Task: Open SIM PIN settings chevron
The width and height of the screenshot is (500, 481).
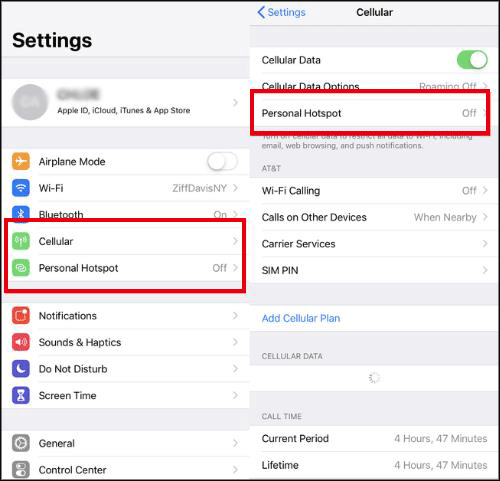Action: [485, 270]
